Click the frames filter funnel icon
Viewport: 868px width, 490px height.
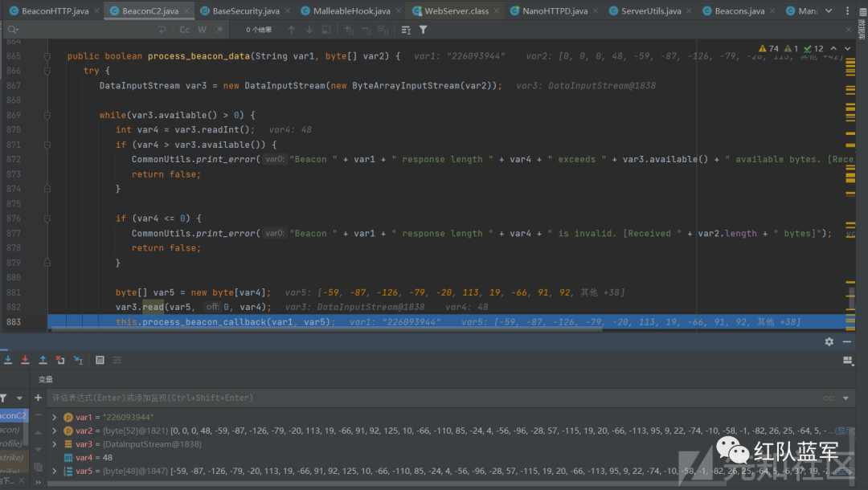tap(4, 398)
